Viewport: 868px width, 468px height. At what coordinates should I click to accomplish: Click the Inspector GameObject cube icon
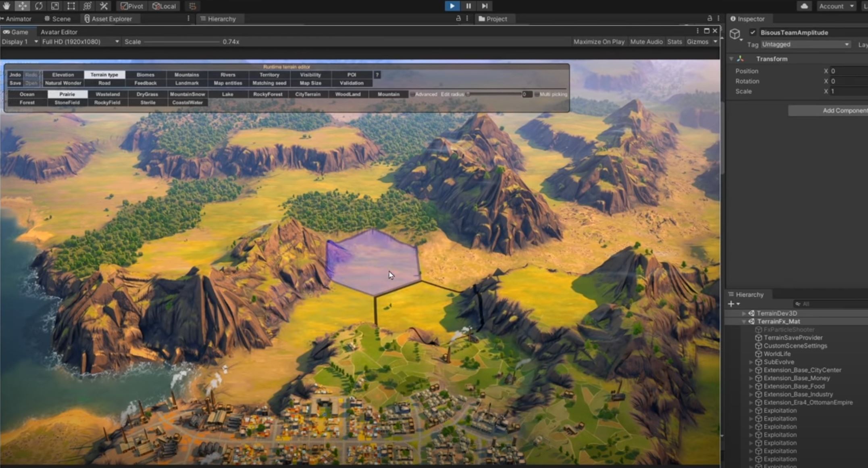(x=735, y=33)
